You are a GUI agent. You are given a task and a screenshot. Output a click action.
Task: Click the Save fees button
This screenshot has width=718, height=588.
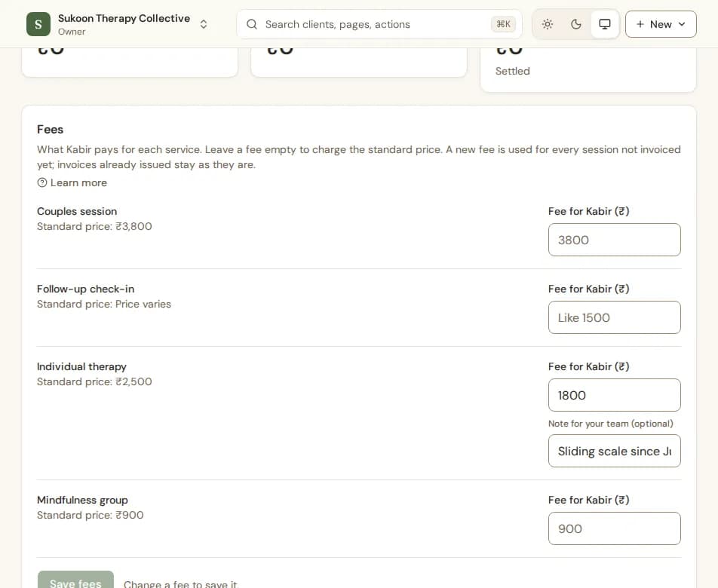(x=75, y=580)
